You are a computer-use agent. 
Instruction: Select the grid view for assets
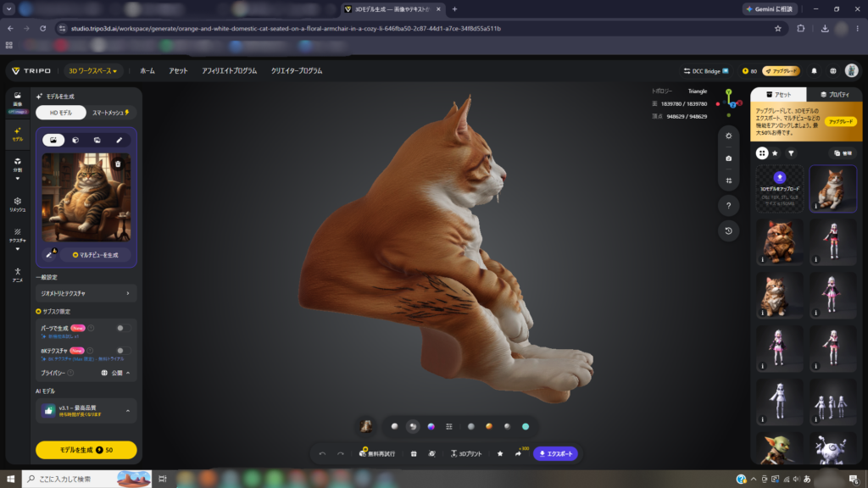762,153
